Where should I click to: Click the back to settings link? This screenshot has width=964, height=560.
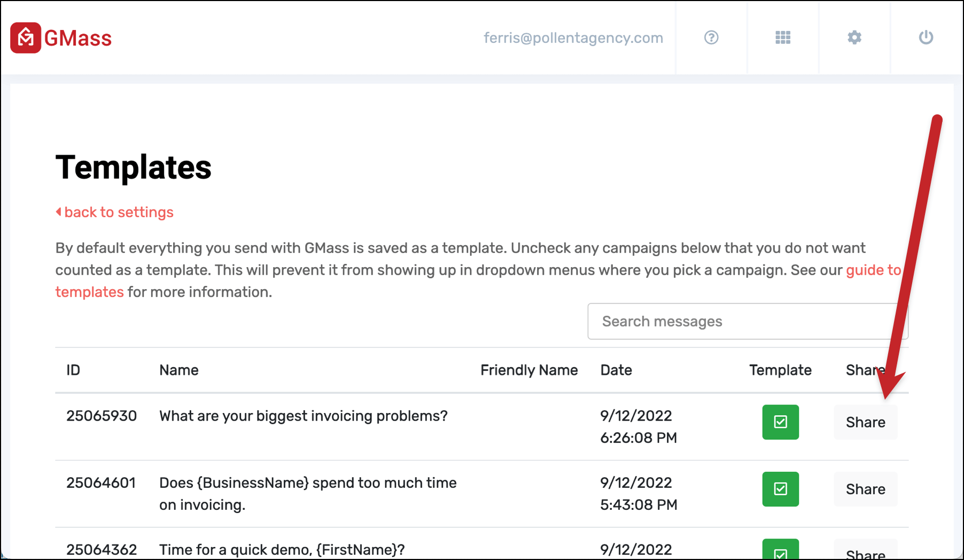119,212
